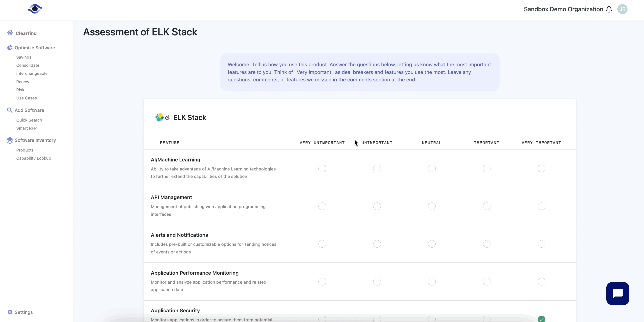Click the VERY IMPORTANT column header
The width and height of the screenshot is (644, 322).
point(541,143)
